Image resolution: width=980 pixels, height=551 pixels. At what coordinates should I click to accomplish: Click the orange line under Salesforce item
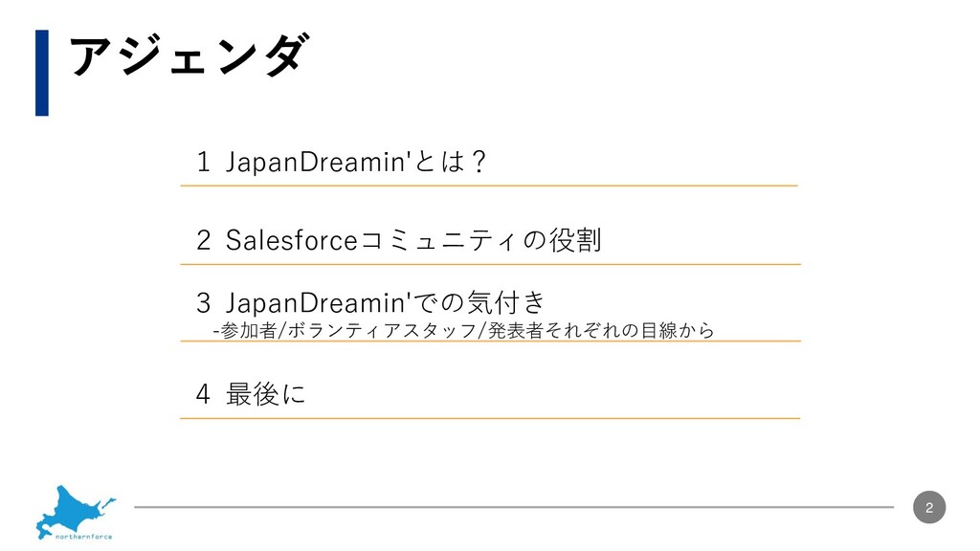point(490,264)
